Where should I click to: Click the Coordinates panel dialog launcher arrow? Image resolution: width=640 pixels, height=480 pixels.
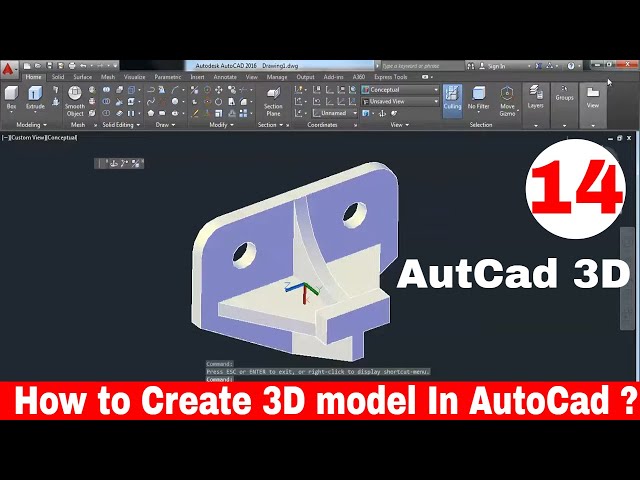pyautogui.click(x=355, y=125)
